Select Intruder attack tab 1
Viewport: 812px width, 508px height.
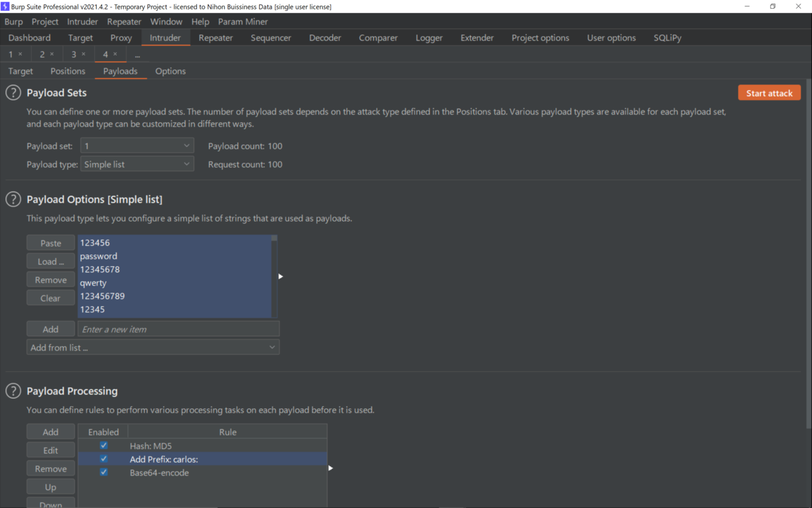pos(11,54)
